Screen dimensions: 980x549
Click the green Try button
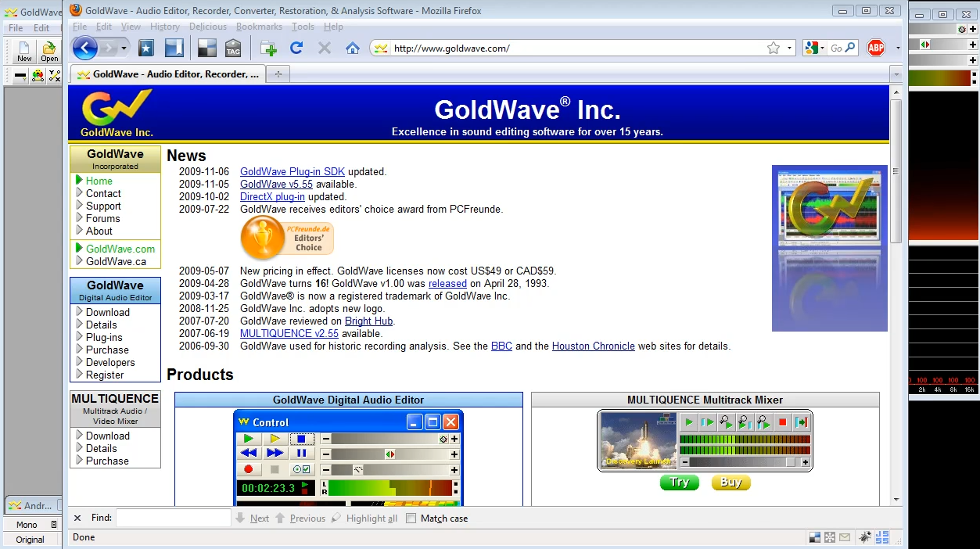pos(680,483)
